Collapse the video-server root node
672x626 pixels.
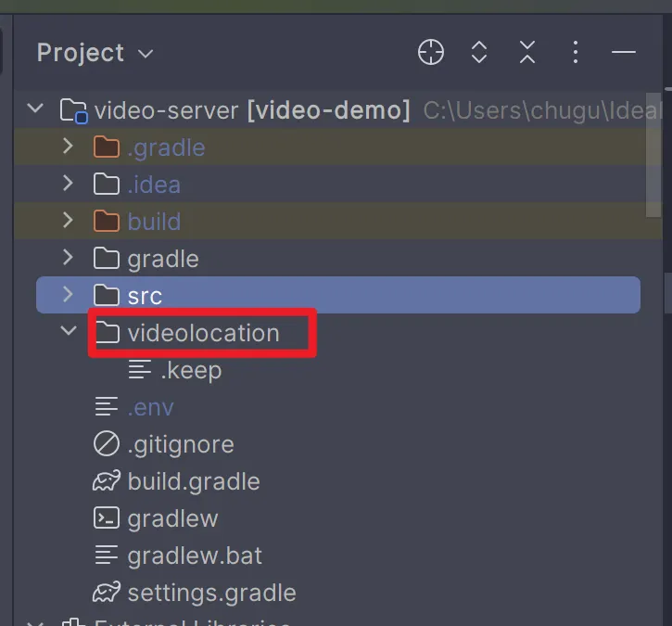pyautogui.click(x=36, y=109)
